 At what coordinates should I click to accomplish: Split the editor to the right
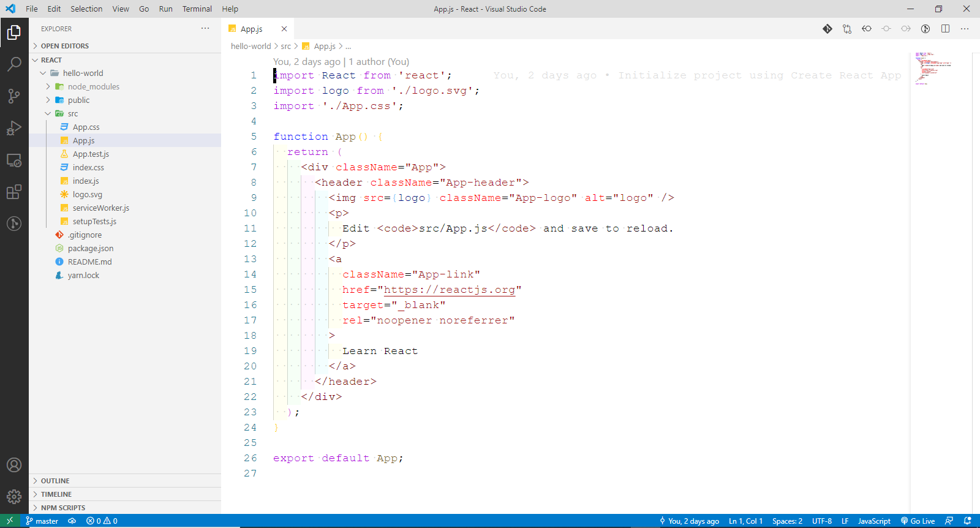point(945,29)
